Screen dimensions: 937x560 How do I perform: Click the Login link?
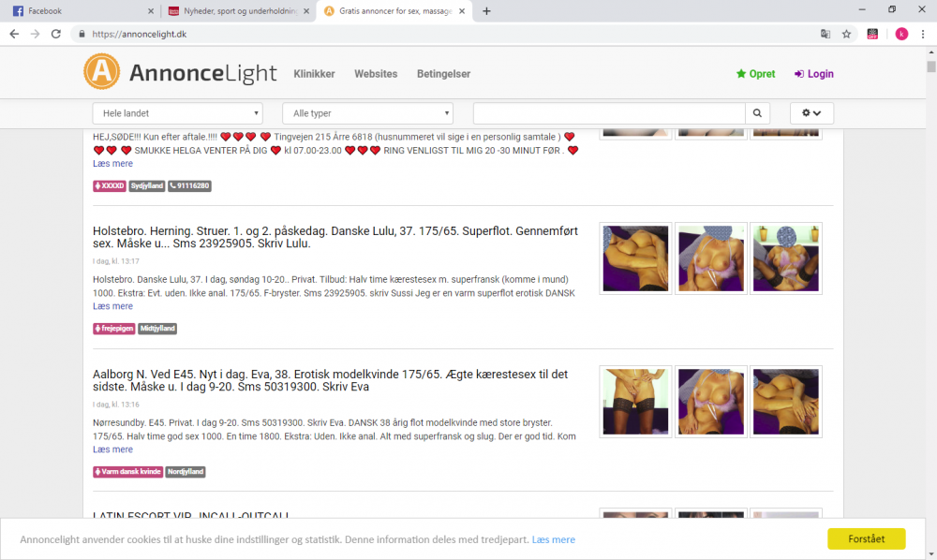pyautogui.click(x=814, y=74)
